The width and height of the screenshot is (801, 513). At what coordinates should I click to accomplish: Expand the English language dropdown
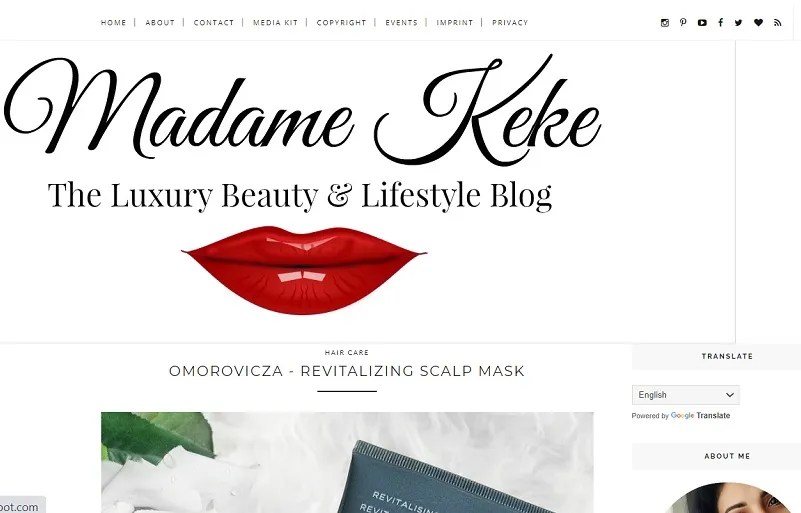(x=686, y=395)
